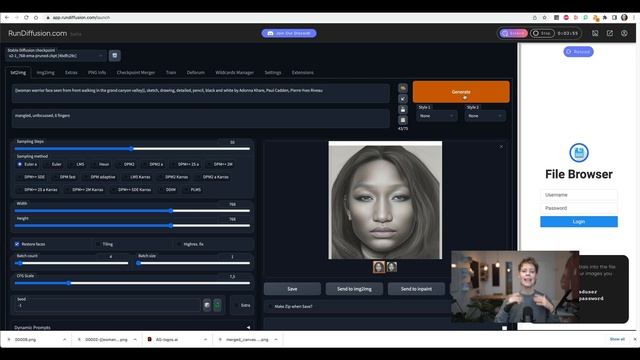Open the Checkpoint Merger tab
Viewport: 640px width, 360px height.
[136, 72]
